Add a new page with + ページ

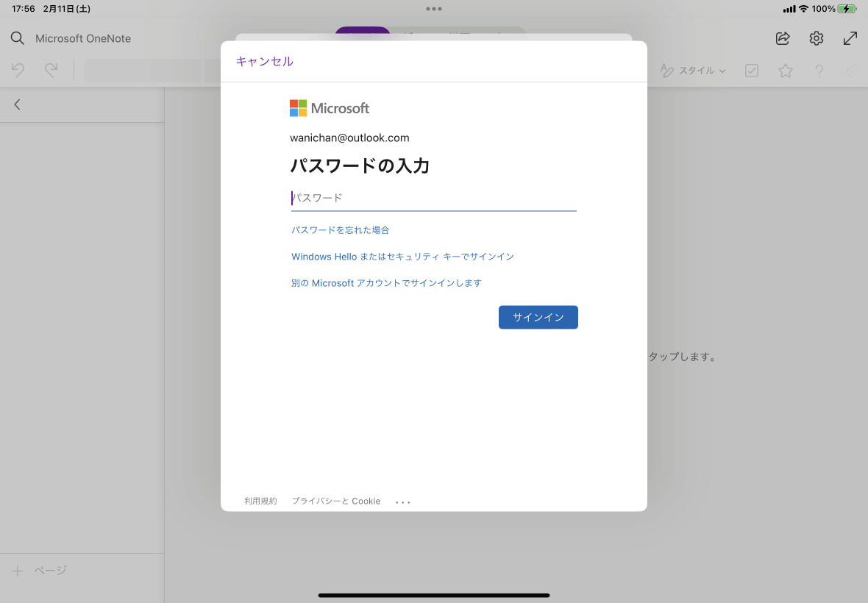tap(39, 571)
